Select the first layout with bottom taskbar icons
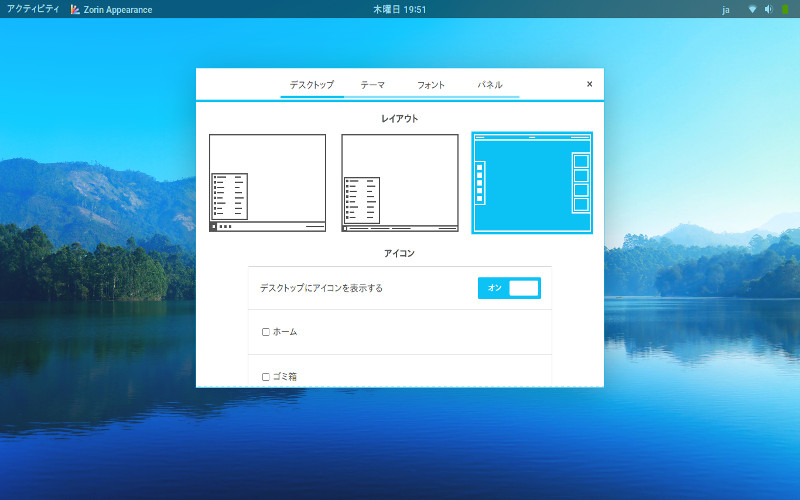Screen dimensions: 800x500 (x=267, y=183)
